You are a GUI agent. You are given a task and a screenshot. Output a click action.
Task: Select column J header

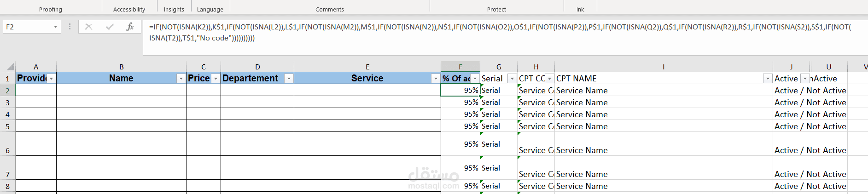tap(791, 67)
